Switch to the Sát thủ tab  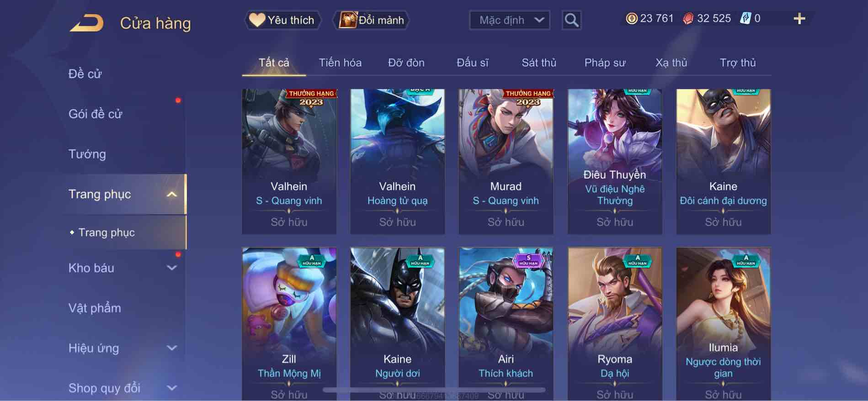click(539, 63)
